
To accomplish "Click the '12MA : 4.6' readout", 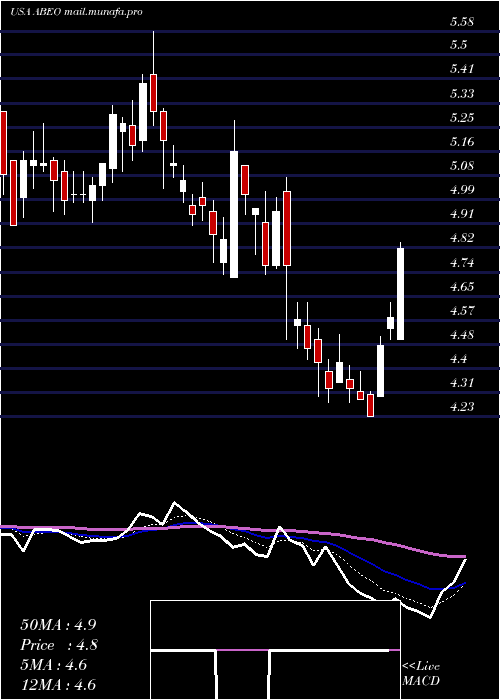I will tap(58, 685).
